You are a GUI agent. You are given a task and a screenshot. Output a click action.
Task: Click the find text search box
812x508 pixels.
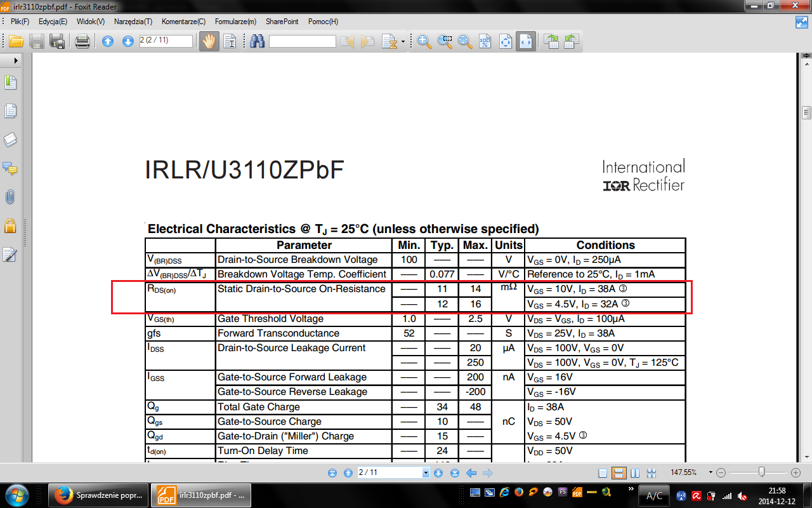click(x=303, y=41)
